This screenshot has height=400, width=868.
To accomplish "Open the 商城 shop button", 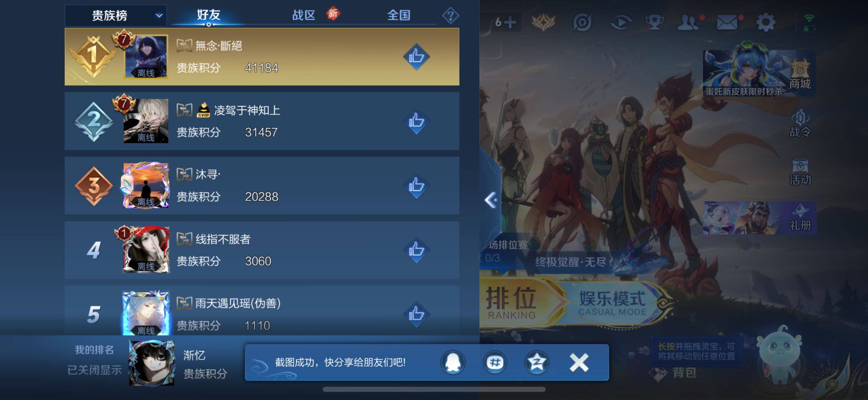I will pyautogui.click(x=800, y=75).
